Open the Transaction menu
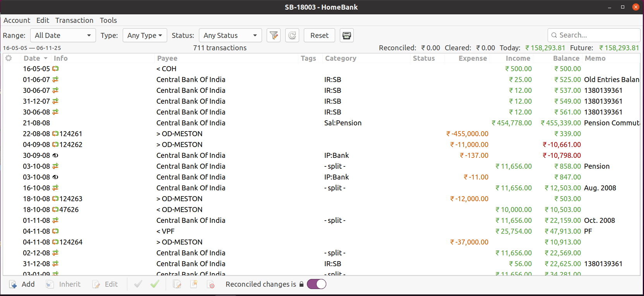Screen dimensions: 644x296 click(74, 21)
